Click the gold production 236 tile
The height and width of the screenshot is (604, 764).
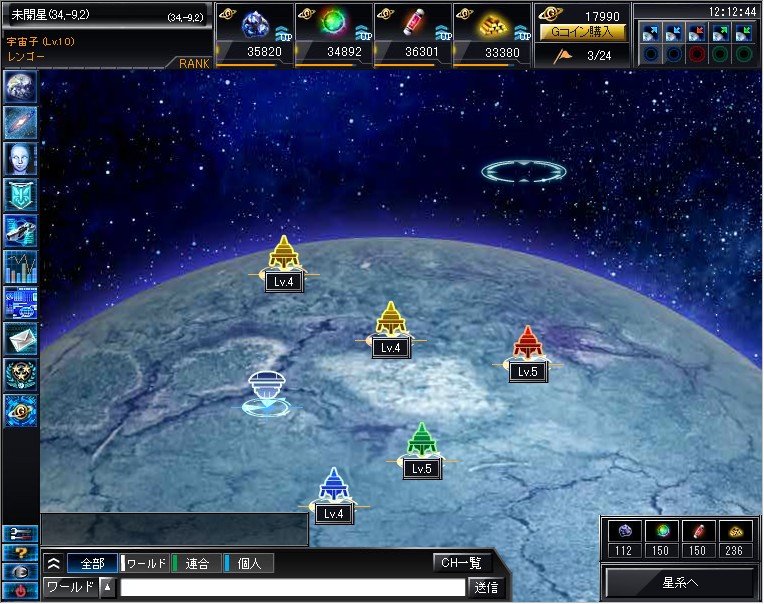(734, 539)
